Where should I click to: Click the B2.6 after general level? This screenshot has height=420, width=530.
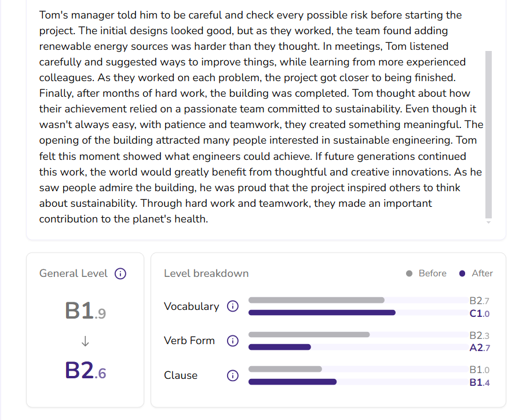coord(85,371)
